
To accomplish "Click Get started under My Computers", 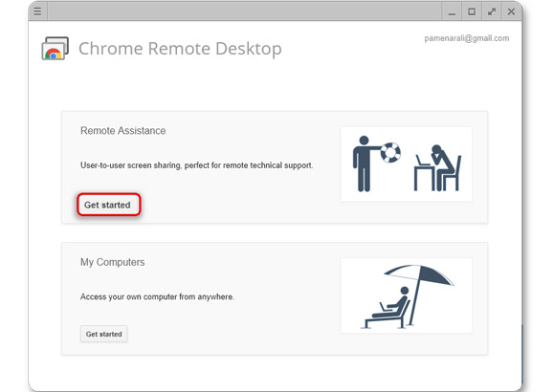I will click(x=104, y=334).
